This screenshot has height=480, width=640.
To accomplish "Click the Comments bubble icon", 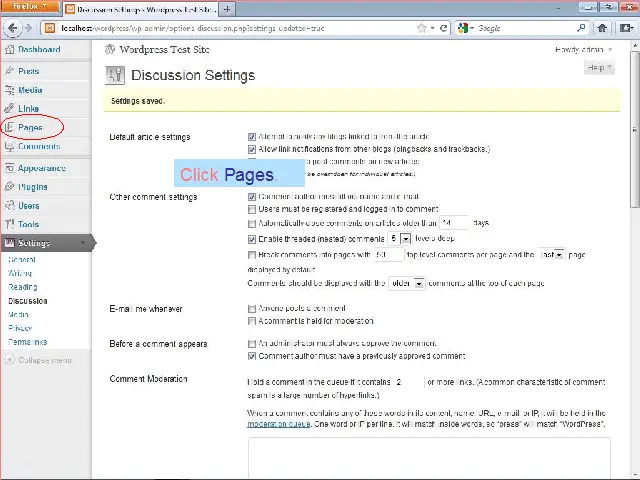I will [9, 146].
